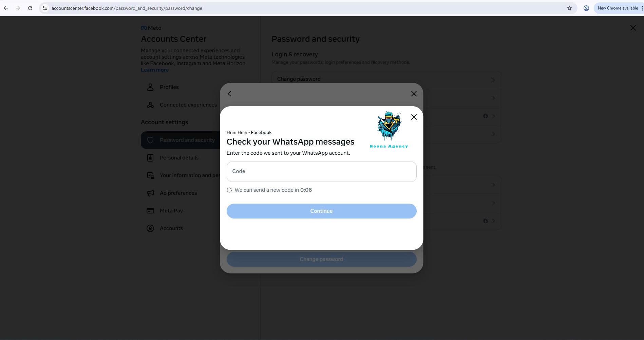The width and height of the screenshot is (644, 340).
Task: Click the Meta Pay card icon
Action: click(x=150, y=211)
